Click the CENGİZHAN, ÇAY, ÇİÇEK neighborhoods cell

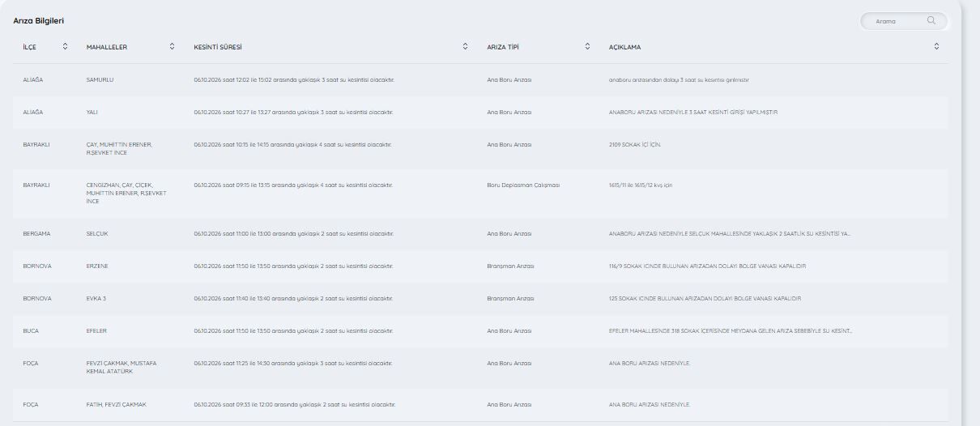126,193
